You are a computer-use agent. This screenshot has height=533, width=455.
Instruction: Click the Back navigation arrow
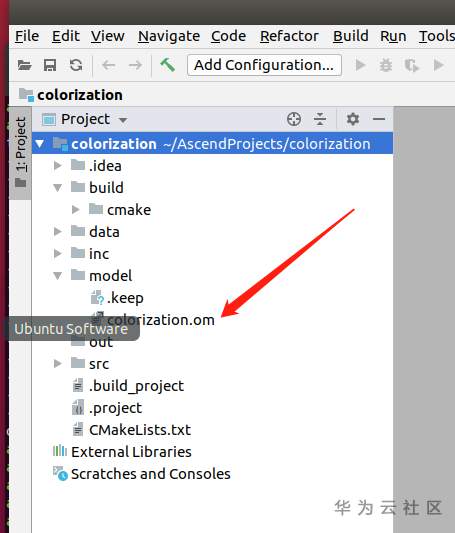pos(109,65)
